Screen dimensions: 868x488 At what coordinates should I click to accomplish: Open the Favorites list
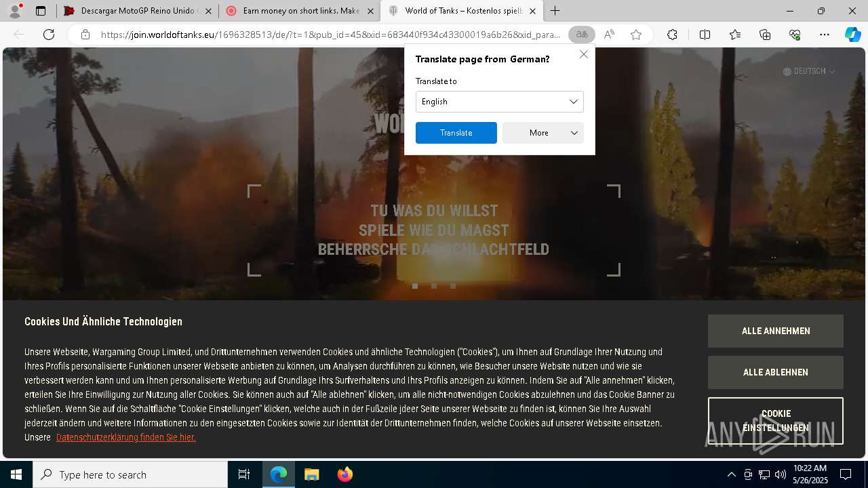coord(735,35)
